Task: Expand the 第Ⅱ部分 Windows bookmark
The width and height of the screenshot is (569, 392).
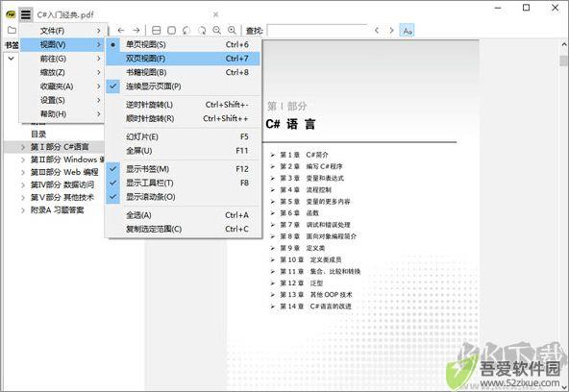Action: (x=23, y=159)
